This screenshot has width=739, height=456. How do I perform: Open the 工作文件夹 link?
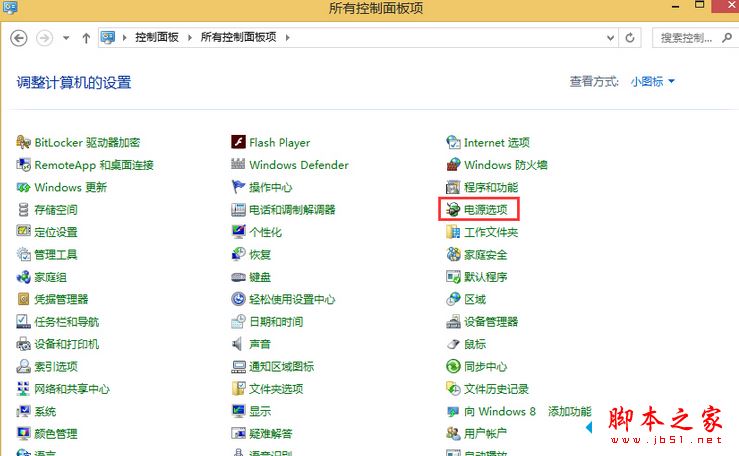[x=491, y=232]
